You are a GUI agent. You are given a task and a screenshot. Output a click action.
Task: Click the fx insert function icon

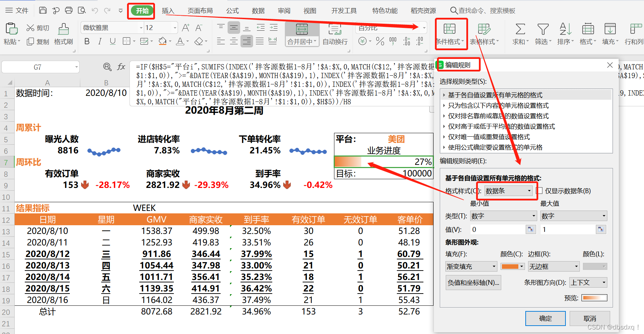point(121,67)
